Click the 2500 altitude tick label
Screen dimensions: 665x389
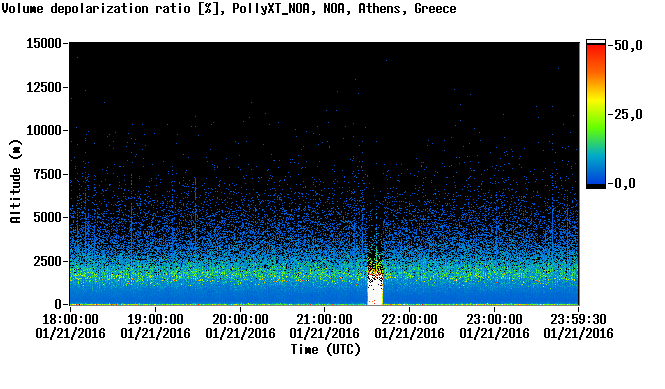tap(48, 261)
